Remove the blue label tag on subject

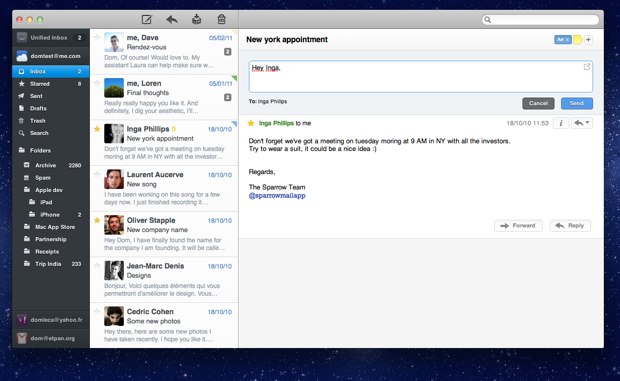pyautogui.click(x=567, y=40)
